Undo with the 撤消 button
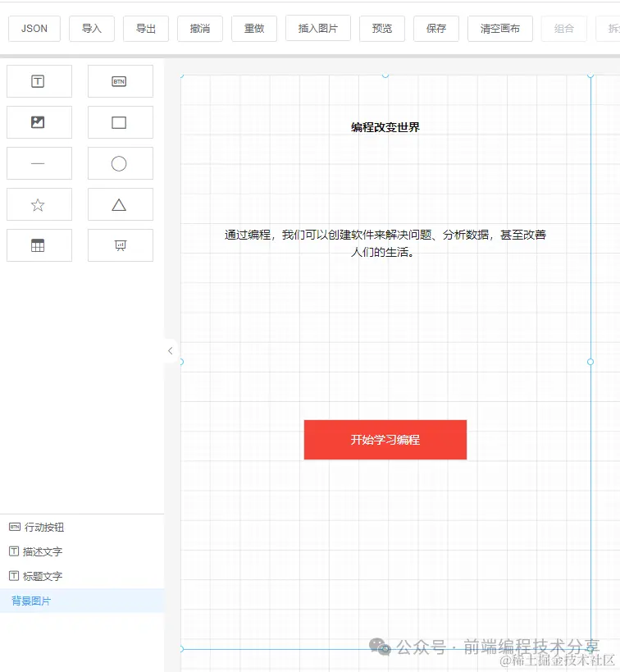Viewport: 620px width, 672px height. [x=200, y=29]
